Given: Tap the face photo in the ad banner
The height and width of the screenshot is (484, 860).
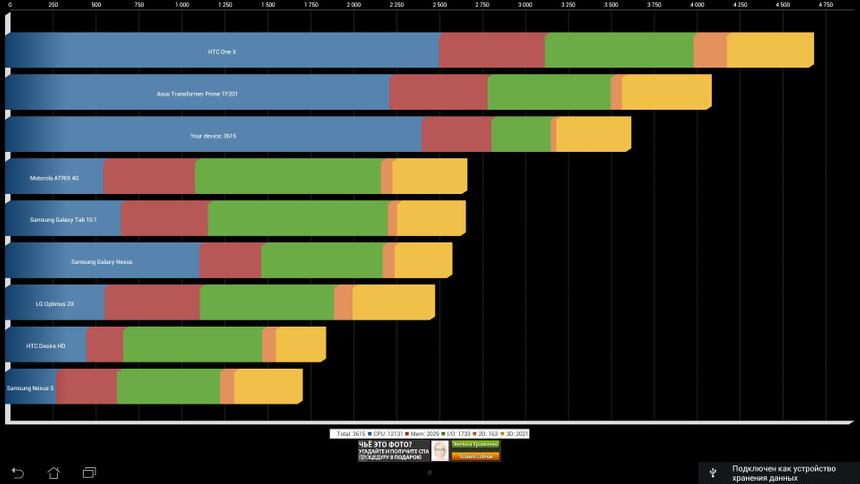Looking at the screenshot, I should 440,450.
